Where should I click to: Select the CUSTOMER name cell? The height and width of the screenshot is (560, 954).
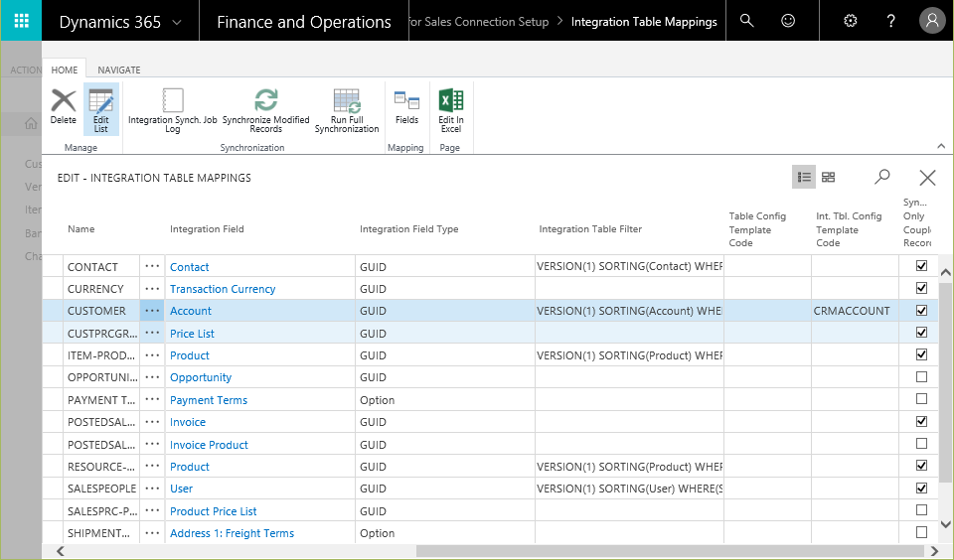[x=101, y=311]
